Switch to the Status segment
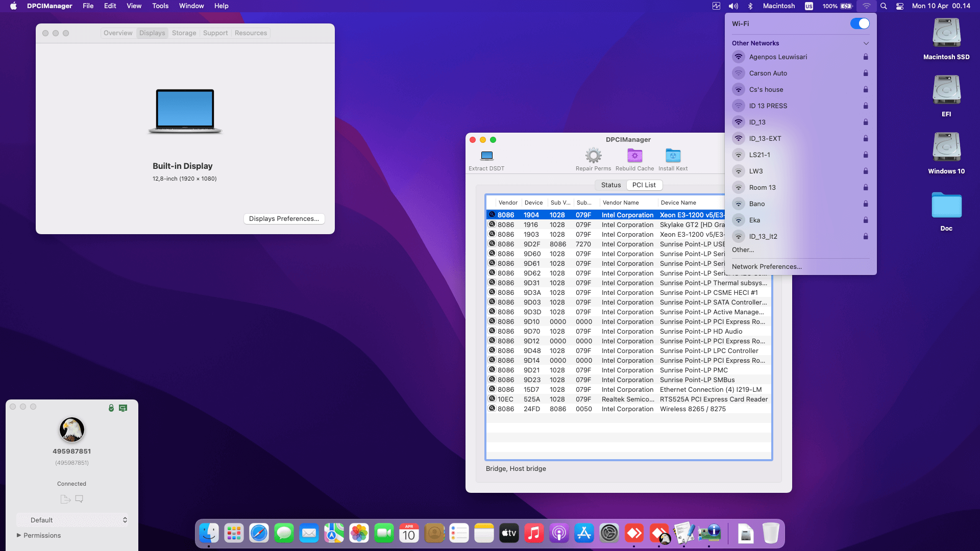The width and height of the screenshot is (980, 551). (610, 185)
